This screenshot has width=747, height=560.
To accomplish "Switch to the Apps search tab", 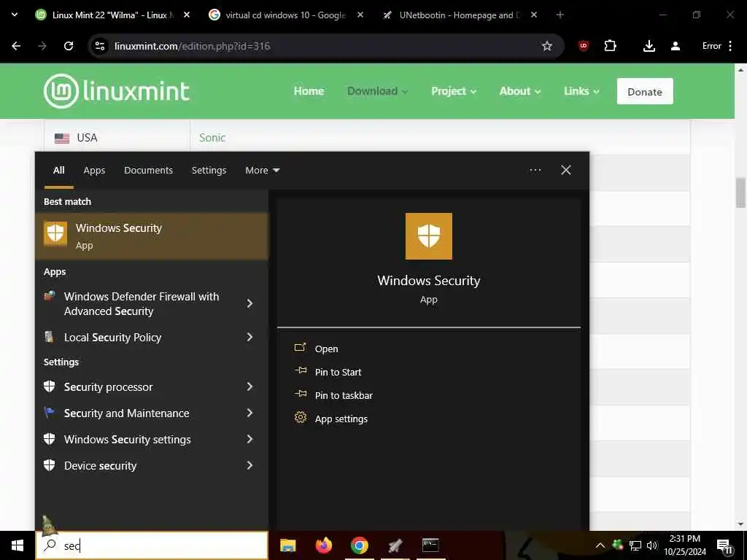I will tap(94, 170).
